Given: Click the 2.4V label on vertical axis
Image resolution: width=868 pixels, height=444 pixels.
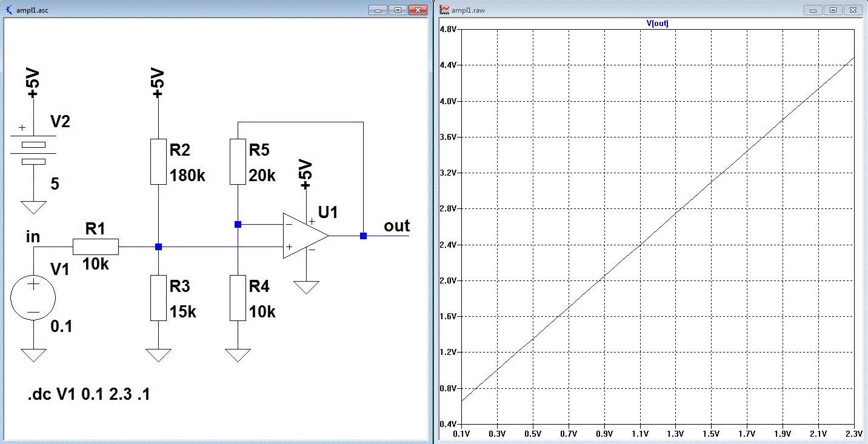Looking at the screenshot, I should click(449, 245).
